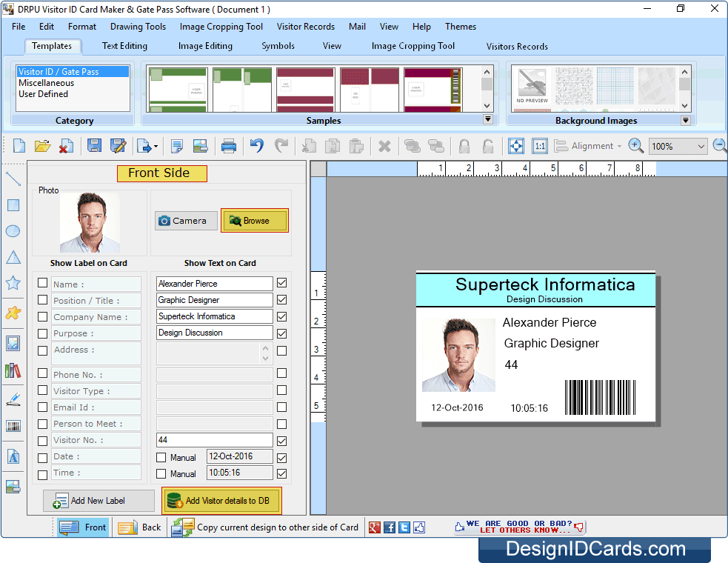This screenshot has width=728, height=563.
Task: Select the Ellipse drawing tool
Action: click(13, 231)
